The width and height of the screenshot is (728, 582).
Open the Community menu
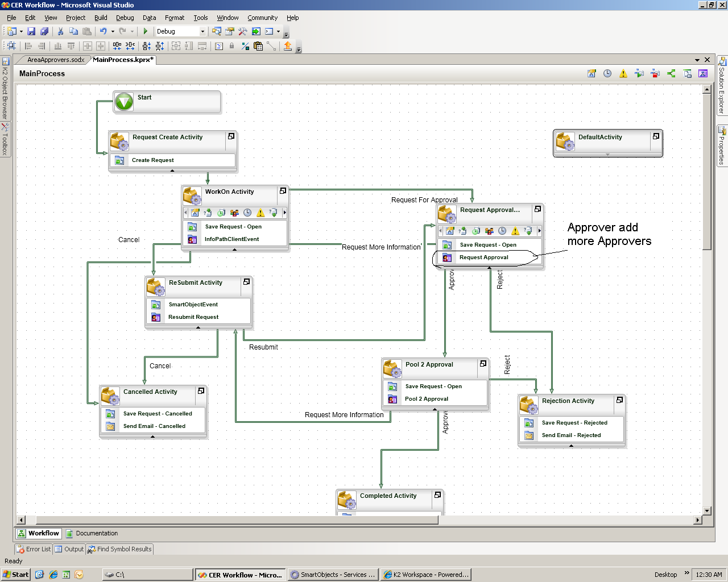click(x=262, y=18)
